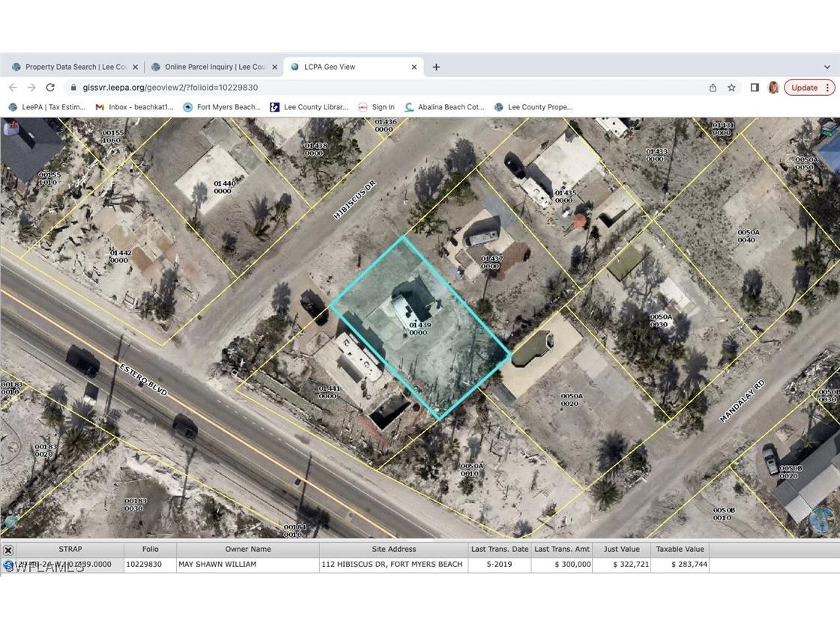Screen dimensions: 840x629
Task: Select the $ 283,744 taxable value cell
Action: pos(680,564)
